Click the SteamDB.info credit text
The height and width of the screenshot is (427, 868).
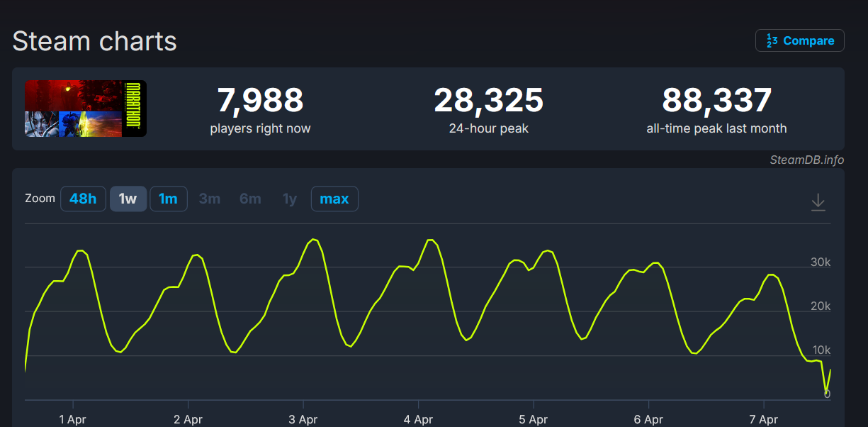coord(807,160)
